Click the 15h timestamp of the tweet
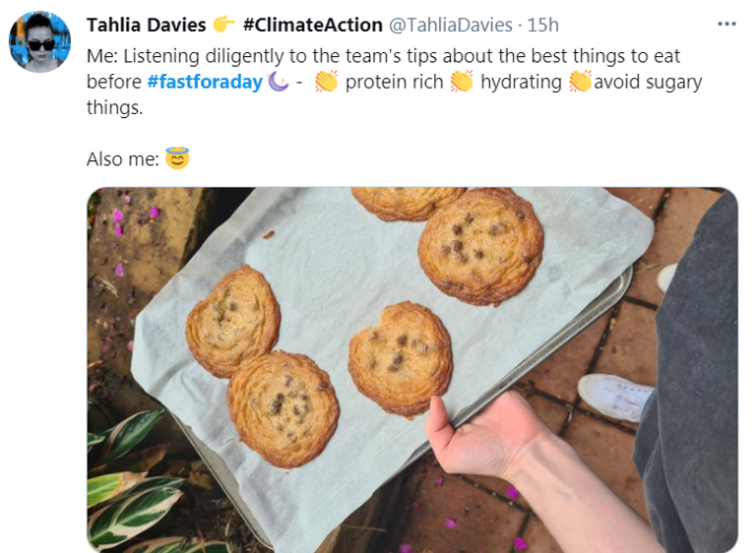The width and height of the screenshot is (756, 553). tap(542, 25)
